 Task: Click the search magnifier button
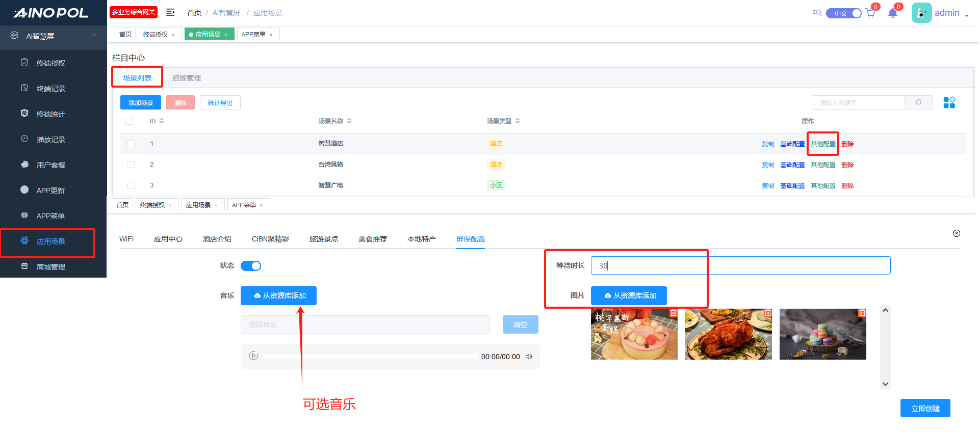click(x=918, y=102)
